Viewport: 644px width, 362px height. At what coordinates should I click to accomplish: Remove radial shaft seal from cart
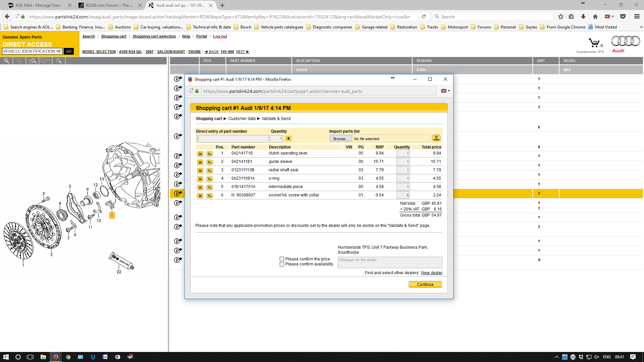(x=200, y=171)
